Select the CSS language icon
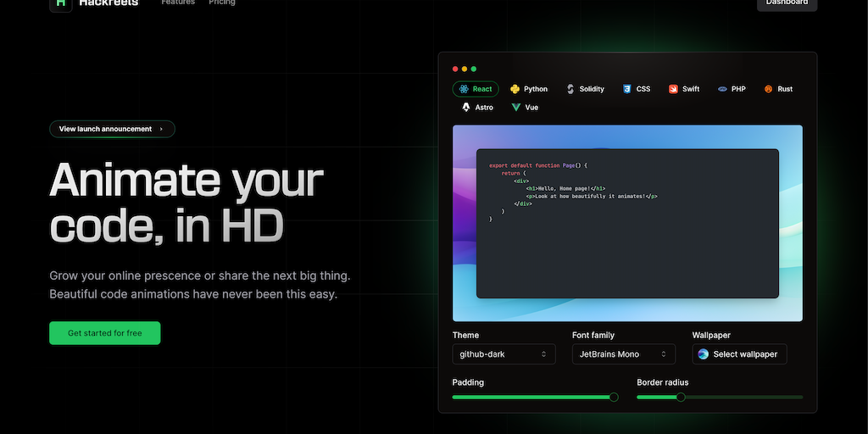Image resolution: width=868 pixels, height=434 pixels. click(x=627, y=89)
